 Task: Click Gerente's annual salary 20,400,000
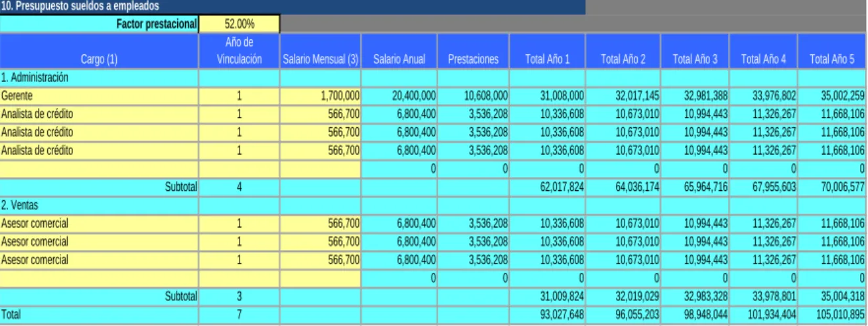[x=400, y=96]
